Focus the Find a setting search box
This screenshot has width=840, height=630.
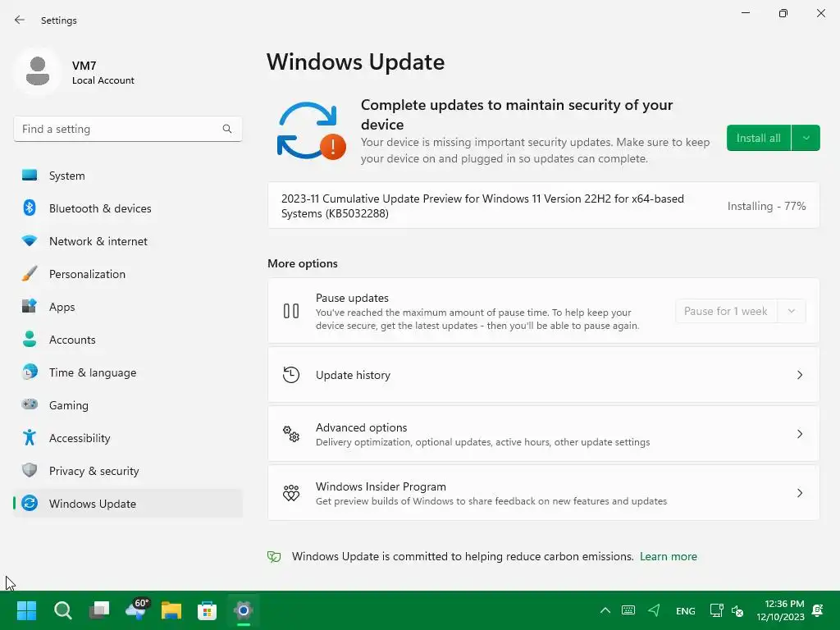coord(128,129)
